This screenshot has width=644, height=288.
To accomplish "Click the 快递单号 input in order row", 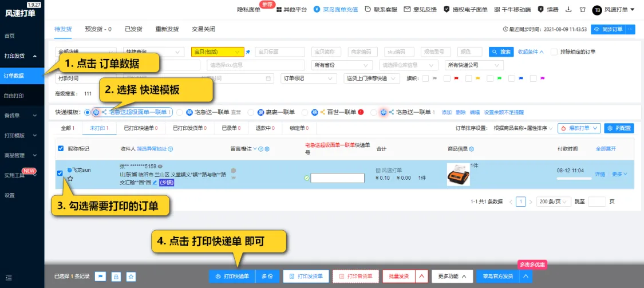I will point(338,178).
